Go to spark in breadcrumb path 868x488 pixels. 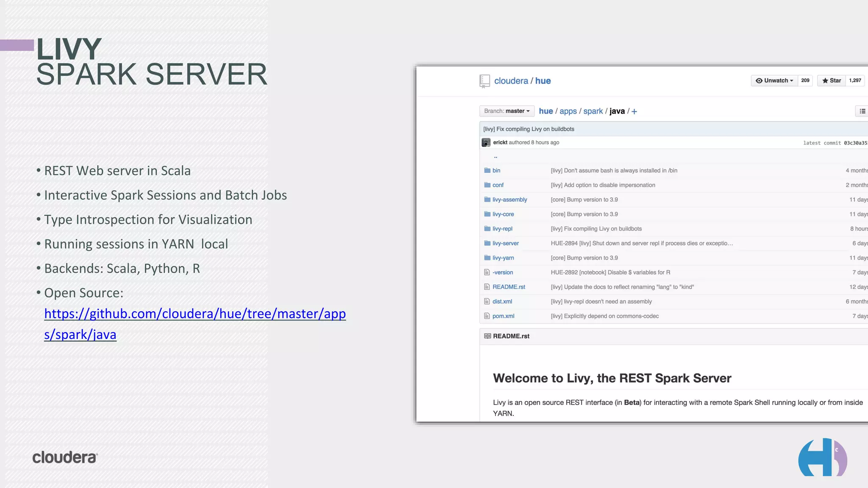pyautogui.click(x=593, y=111)
